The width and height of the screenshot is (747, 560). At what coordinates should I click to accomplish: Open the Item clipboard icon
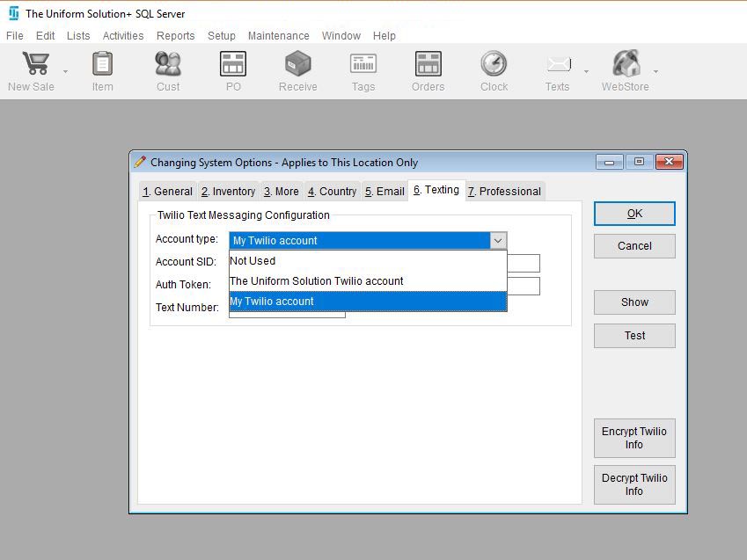[102, 63]
